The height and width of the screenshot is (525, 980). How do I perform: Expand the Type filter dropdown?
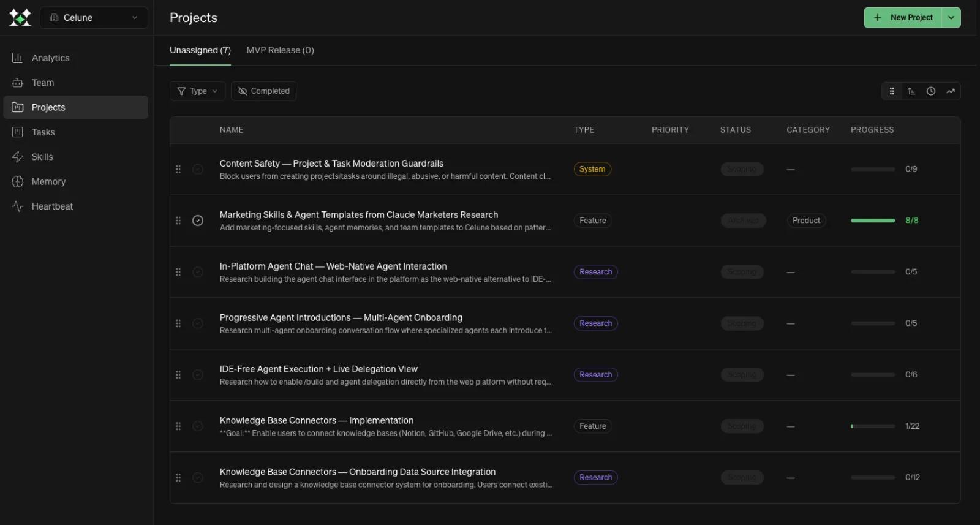pyautogui.click(x=197, y=91)
